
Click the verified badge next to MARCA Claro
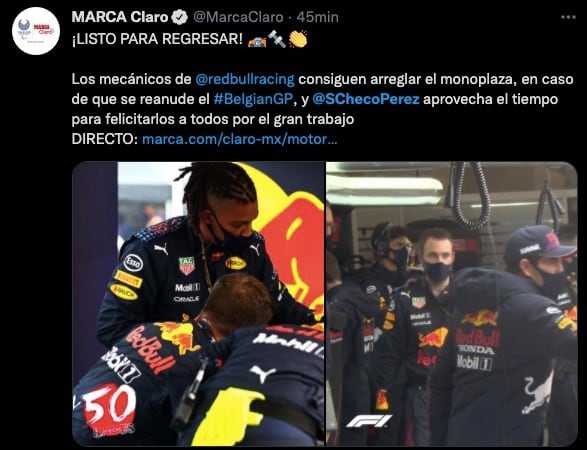180,17
